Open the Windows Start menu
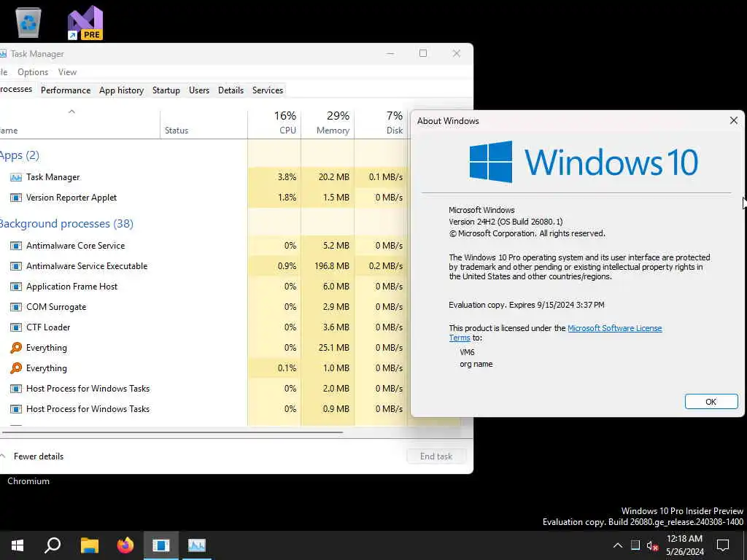 coord(18,545)
